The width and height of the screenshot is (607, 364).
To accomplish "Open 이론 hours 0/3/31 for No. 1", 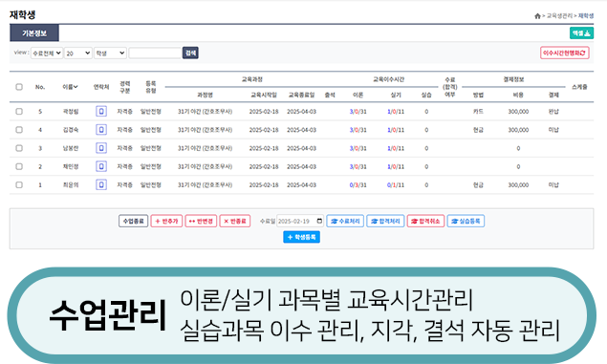I will [x=358, y=185].
